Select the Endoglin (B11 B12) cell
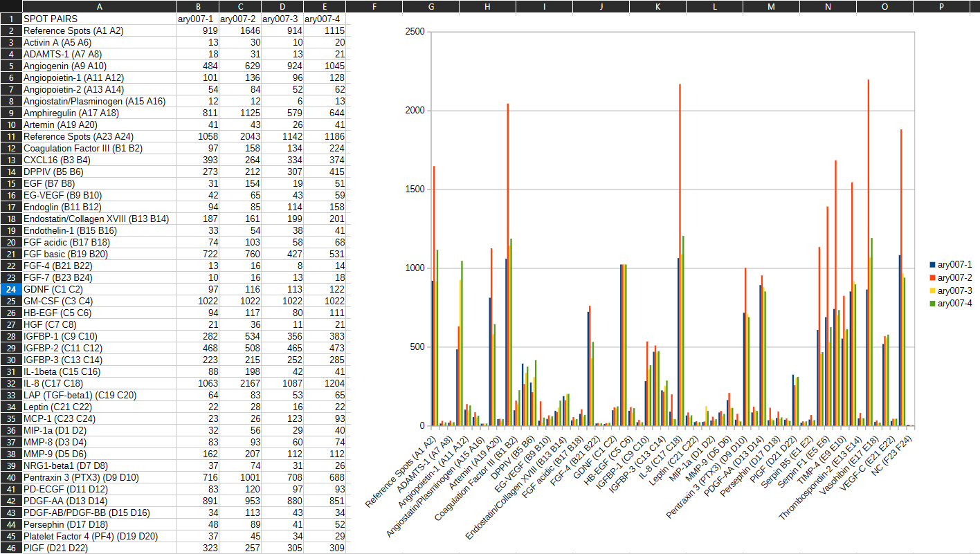Image resolution: width=980 pixels, height=554 pixels. click(99, 207)
